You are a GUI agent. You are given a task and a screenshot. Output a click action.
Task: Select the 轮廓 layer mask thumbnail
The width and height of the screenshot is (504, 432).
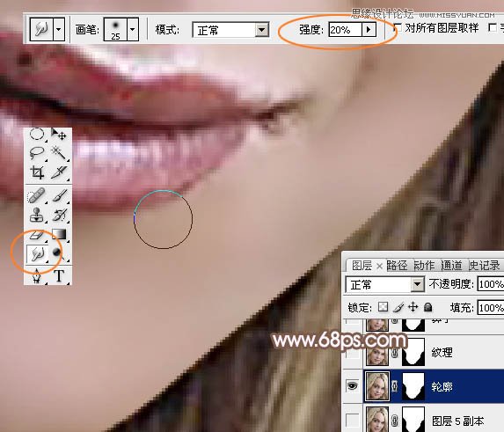413,385
